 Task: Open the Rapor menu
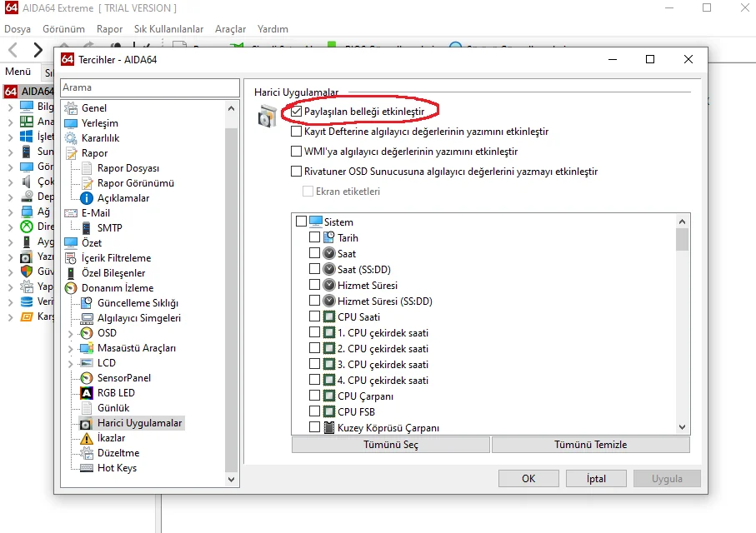109,29
